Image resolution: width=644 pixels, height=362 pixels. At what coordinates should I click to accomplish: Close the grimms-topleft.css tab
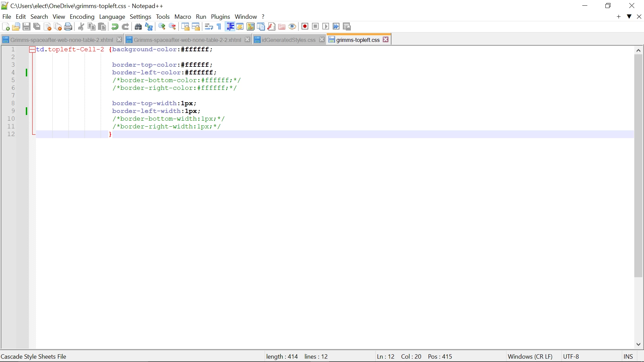tap(386, 40)
